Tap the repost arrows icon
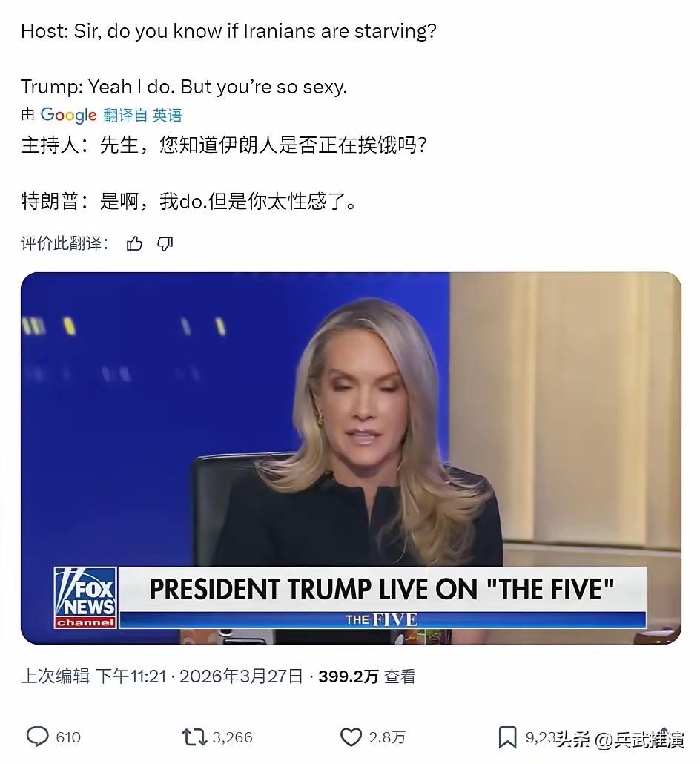Viewport: 700px width, 764px height. (194, 737)
